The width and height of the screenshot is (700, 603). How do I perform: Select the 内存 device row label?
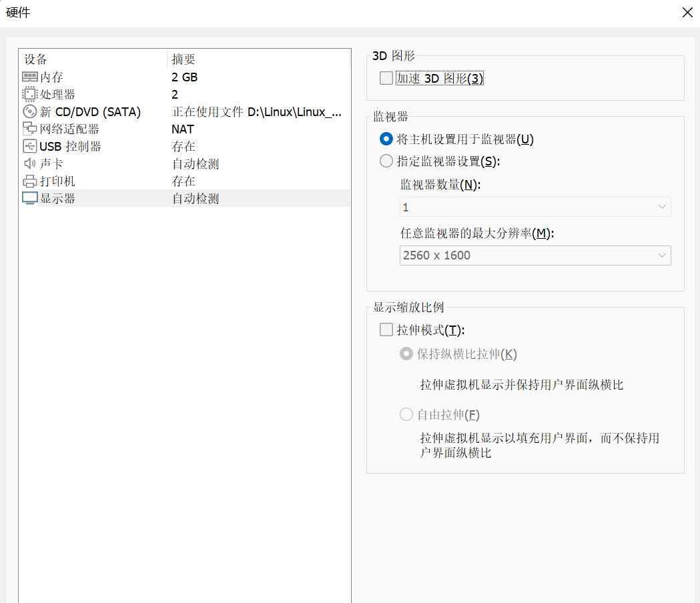pos(51,77)
